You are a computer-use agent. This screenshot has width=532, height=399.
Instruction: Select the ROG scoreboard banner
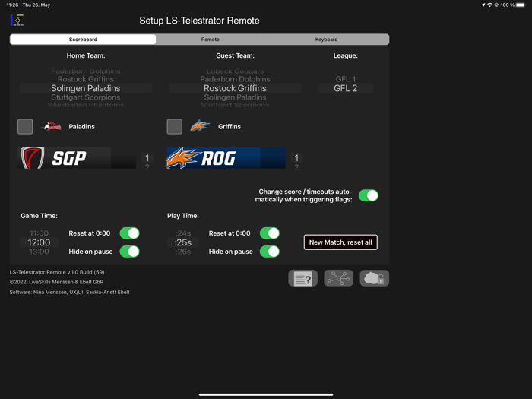pyautogui.click(x=226, y=158)
